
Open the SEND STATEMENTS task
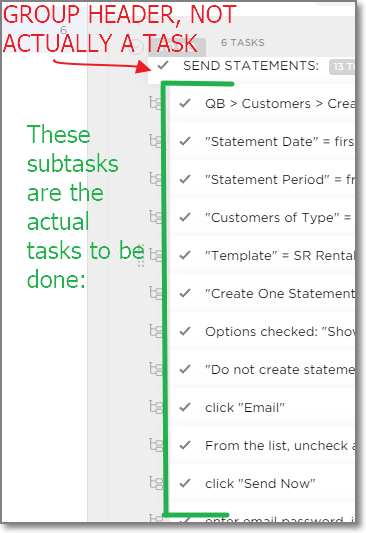[251, 66]
